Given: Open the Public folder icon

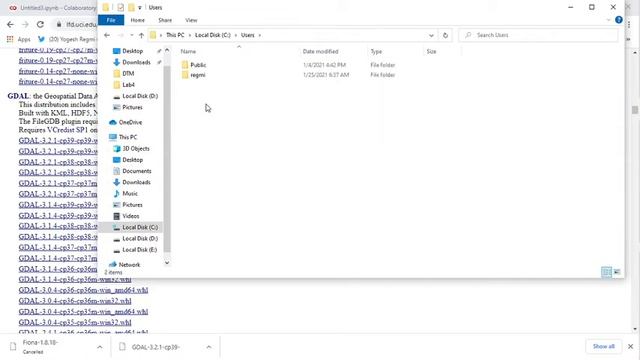Looking at the screenshot, I should click(x=185, y=65).
